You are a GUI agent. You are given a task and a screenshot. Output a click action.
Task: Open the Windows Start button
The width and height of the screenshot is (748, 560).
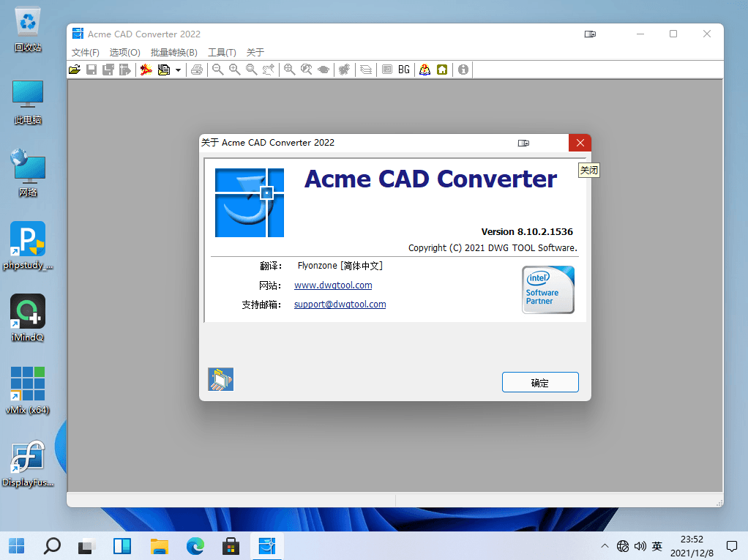coord(17,545)
